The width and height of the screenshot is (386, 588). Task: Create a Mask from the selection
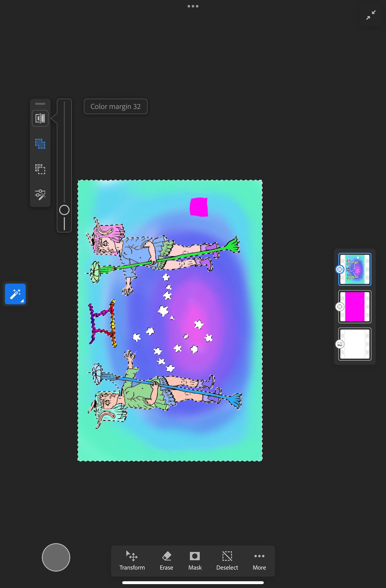click(195, 560)
